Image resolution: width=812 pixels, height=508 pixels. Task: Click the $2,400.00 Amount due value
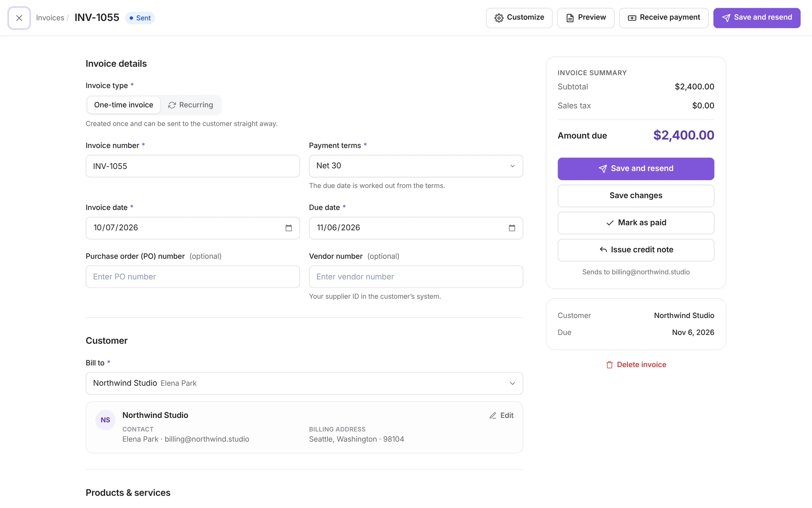click(683, 135)
